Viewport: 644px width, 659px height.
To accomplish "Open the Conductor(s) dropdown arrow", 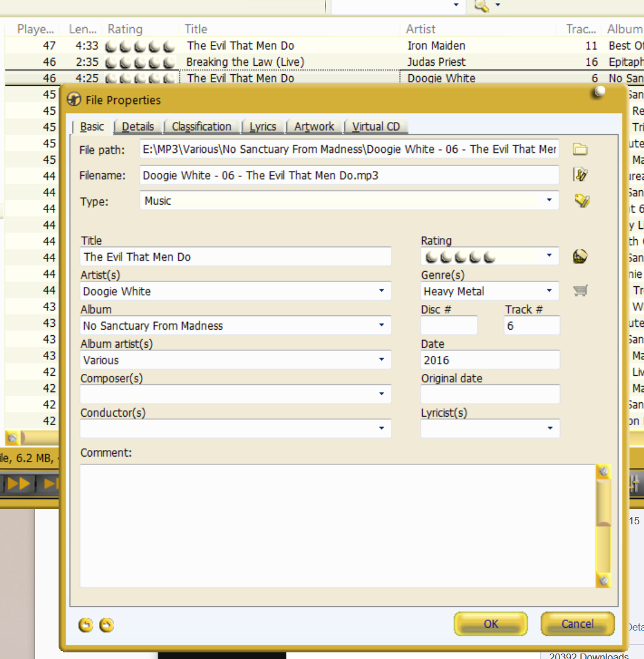I will pos(382,428).
